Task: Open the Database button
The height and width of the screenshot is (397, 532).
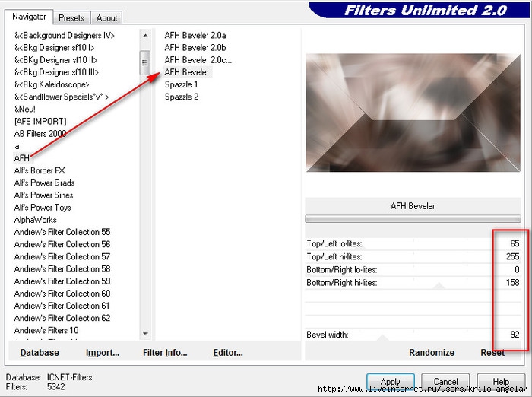Action: point(40,353)
